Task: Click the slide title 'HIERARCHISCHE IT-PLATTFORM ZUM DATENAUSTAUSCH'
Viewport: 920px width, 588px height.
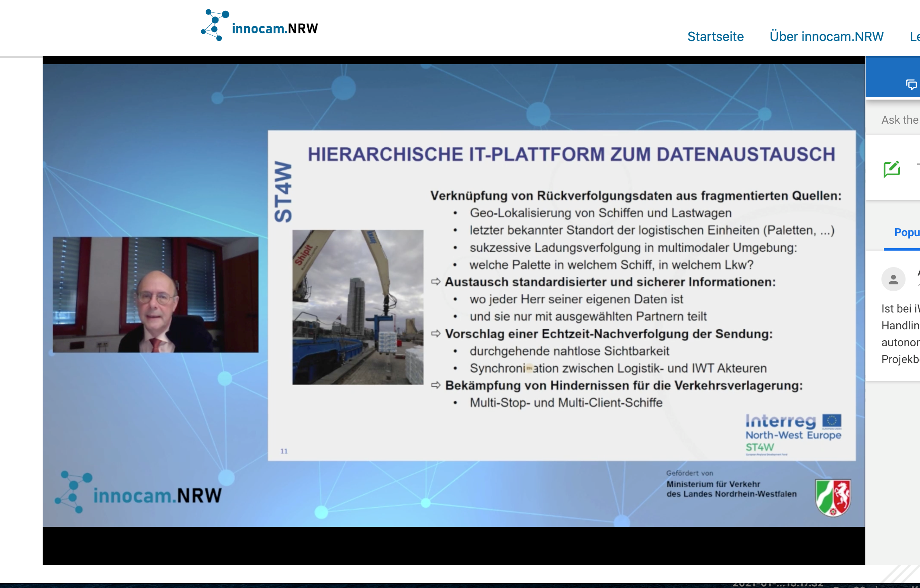Action: click(x=571, y=155)
